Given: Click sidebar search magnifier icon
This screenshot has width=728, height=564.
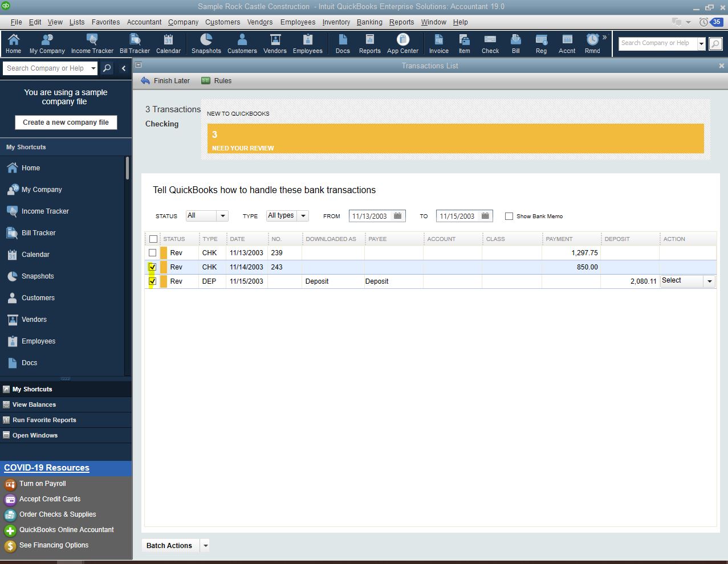Looking at the screenshot, I should point(107,68).
